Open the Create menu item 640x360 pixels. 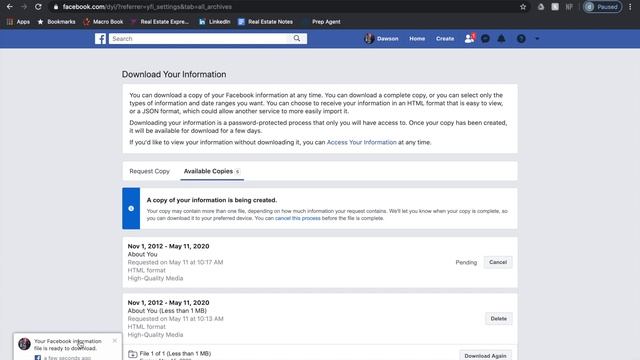[x=445, y=39]
